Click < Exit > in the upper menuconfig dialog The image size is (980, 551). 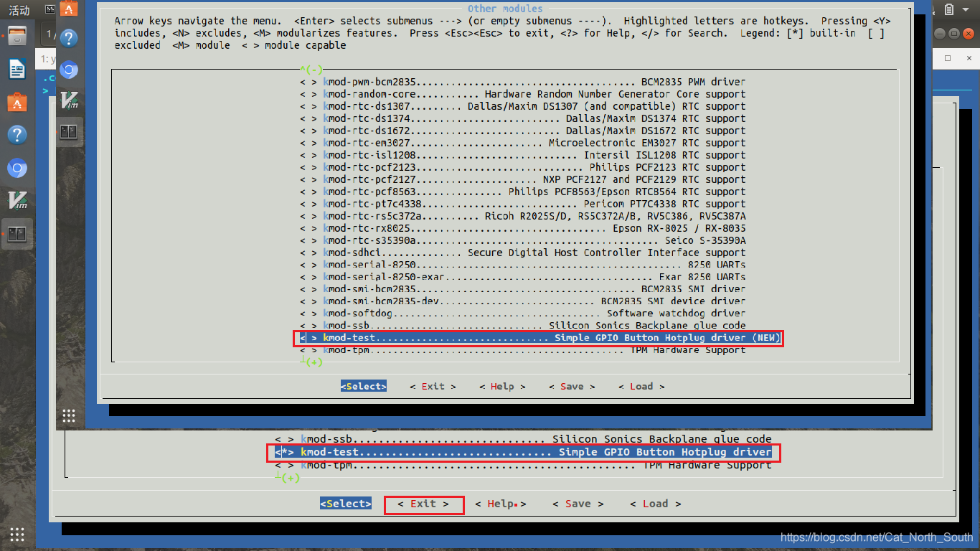click(x=433, y=386)
